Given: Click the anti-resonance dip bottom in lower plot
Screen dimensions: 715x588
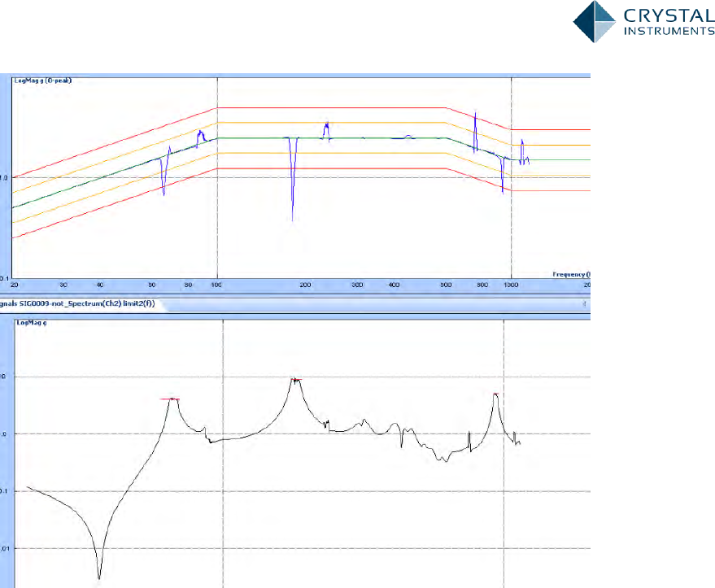Looking at the screenshot, I should 99,577.
